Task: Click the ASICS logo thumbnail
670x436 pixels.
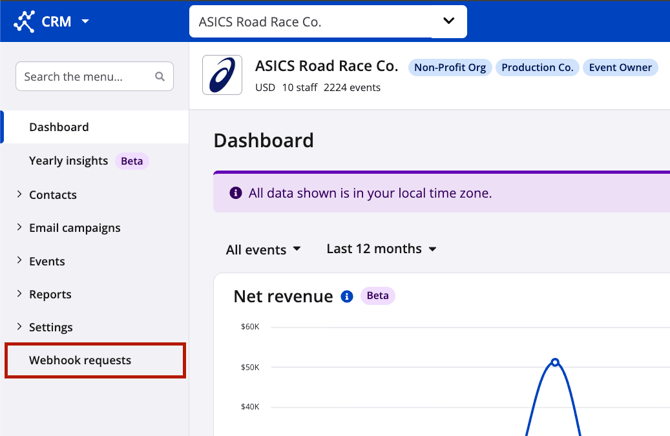Action: [222, 75]
